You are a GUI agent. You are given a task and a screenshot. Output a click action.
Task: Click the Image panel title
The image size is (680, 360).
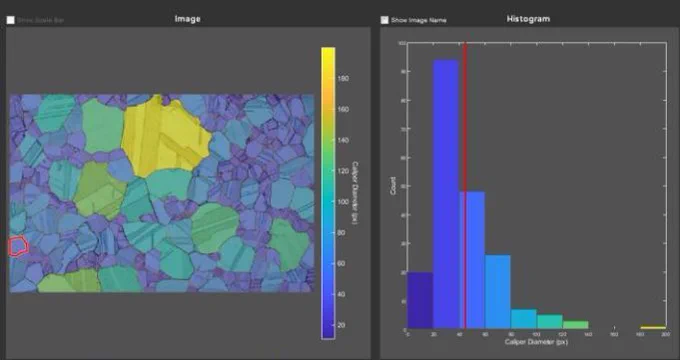187,19
